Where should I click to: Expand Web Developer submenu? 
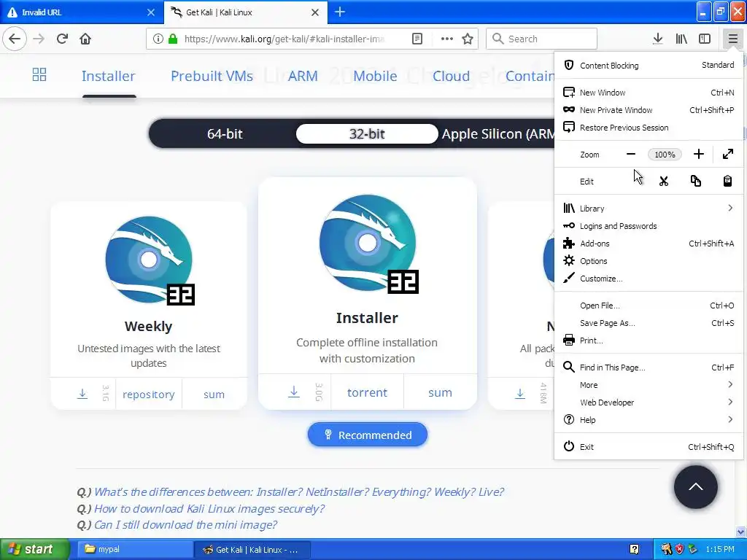coord(649,402)
